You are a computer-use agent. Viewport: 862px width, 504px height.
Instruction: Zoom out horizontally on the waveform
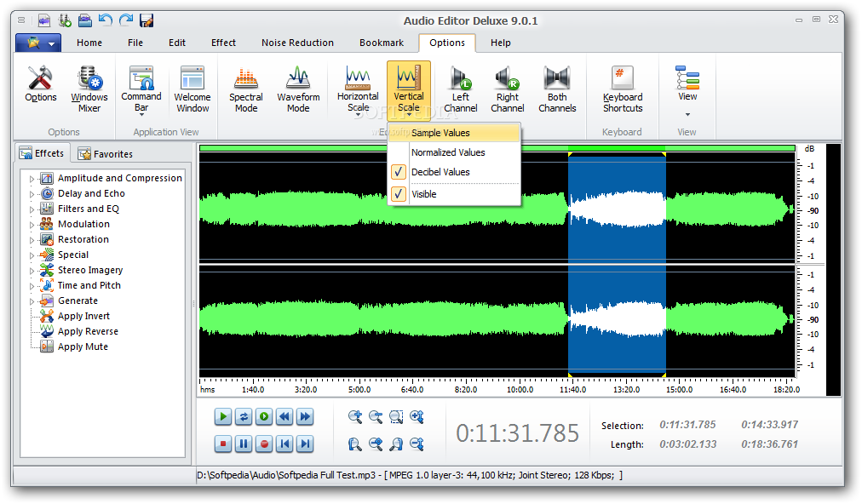[x=376, y=416]
